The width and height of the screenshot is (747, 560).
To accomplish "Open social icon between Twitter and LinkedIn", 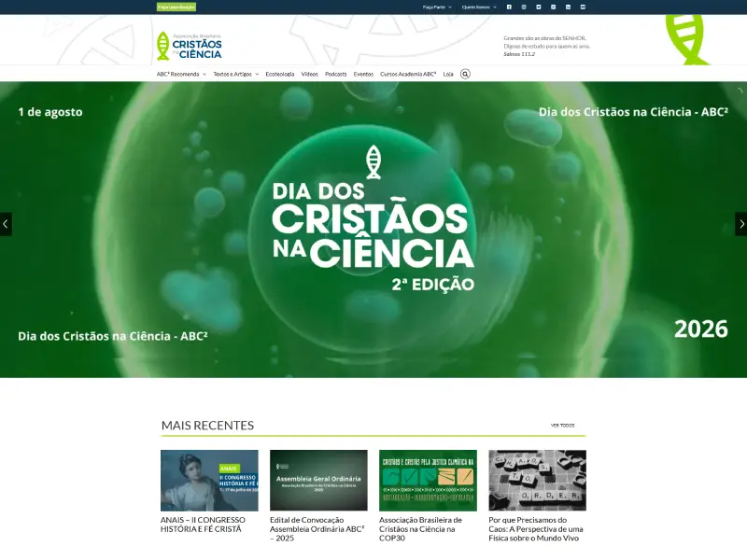I will coord(553,7).
